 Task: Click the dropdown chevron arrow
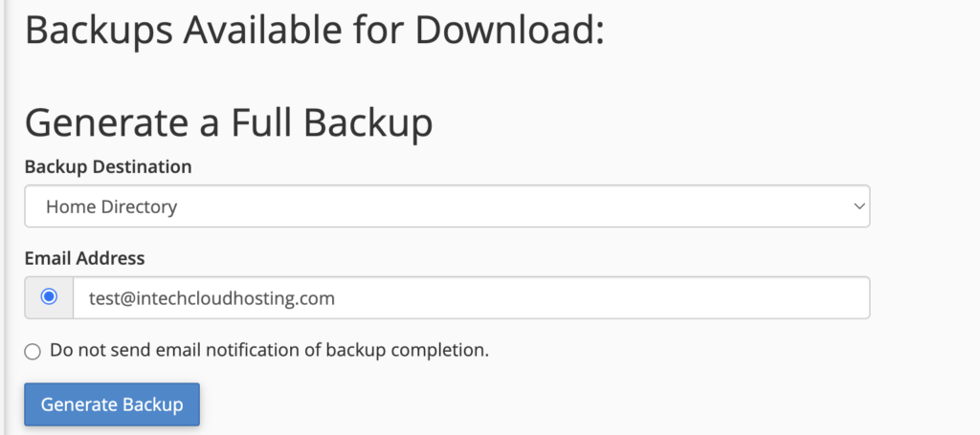click(x=858, y=207)
